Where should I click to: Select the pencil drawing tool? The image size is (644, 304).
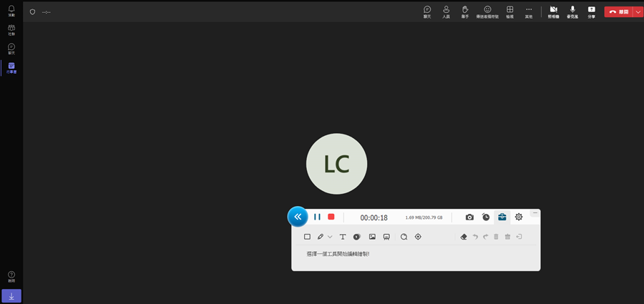coord(321,237)
